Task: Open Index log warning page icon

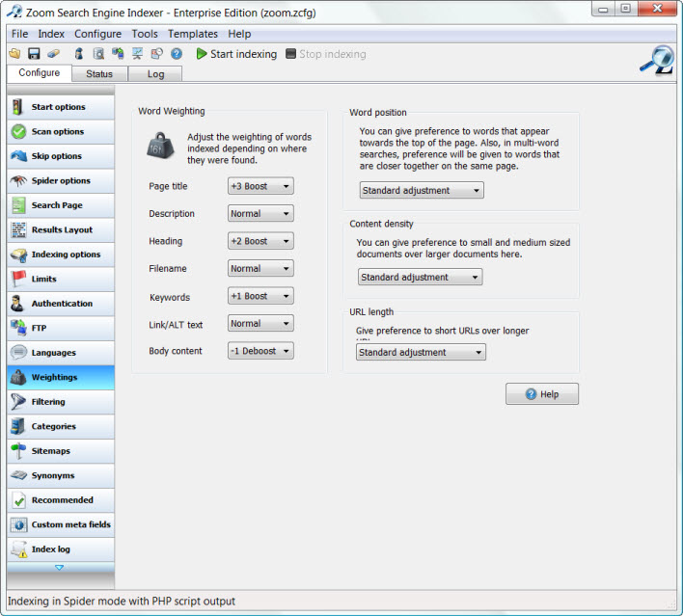Action: coord(18,549)
